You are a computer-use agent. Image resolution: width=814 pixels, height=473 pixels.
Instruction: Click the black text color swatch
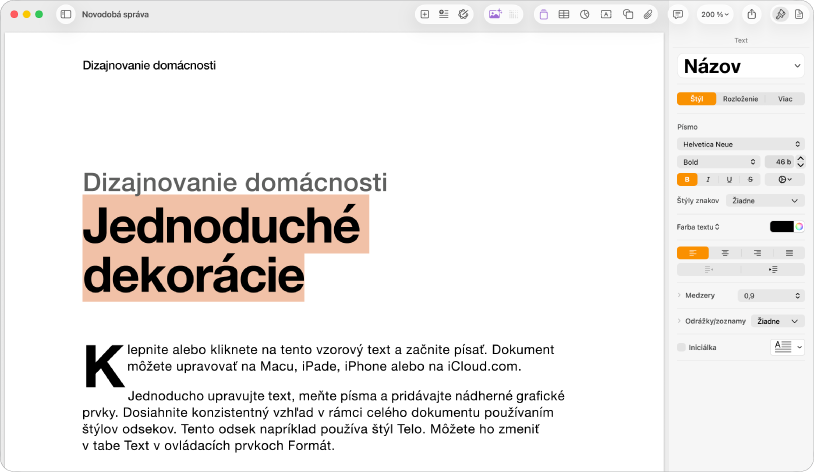click(781, 227)
